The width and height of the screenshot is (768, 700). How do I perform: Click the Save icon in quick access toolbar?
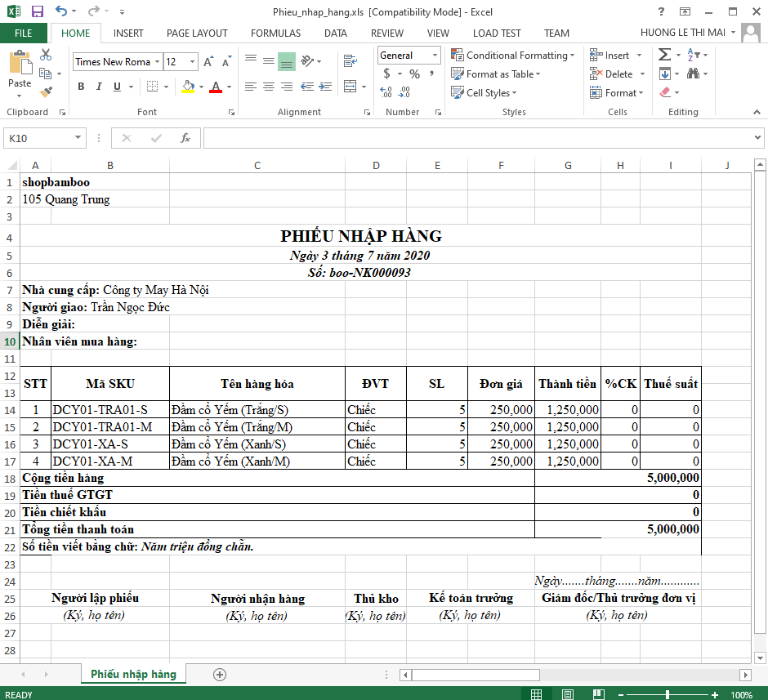click(x=38, y=11)
